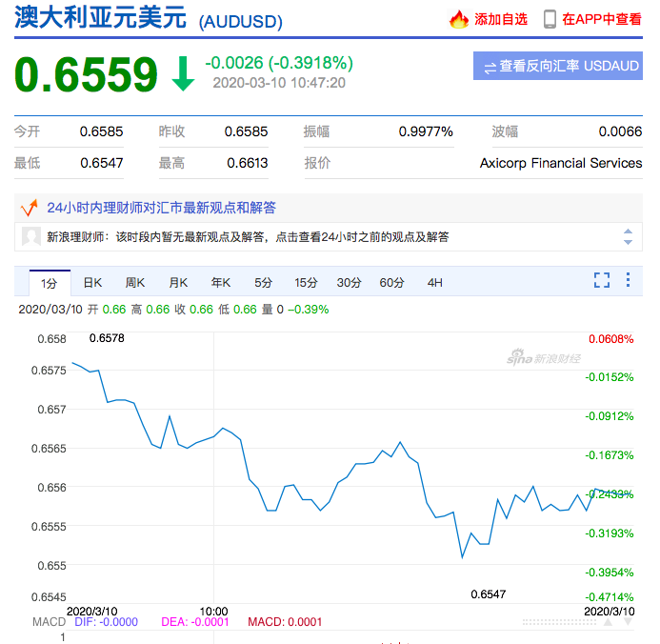Viewport: 660px width, 644px height.
Task: Switch to the 周K tab
Action: (x=135, y=283)
